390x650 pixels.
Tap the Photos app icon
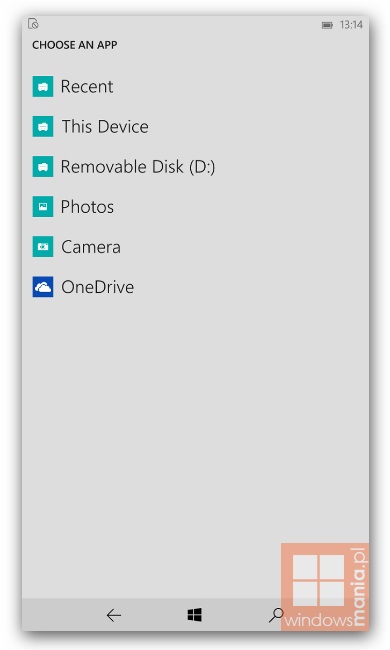43,206
